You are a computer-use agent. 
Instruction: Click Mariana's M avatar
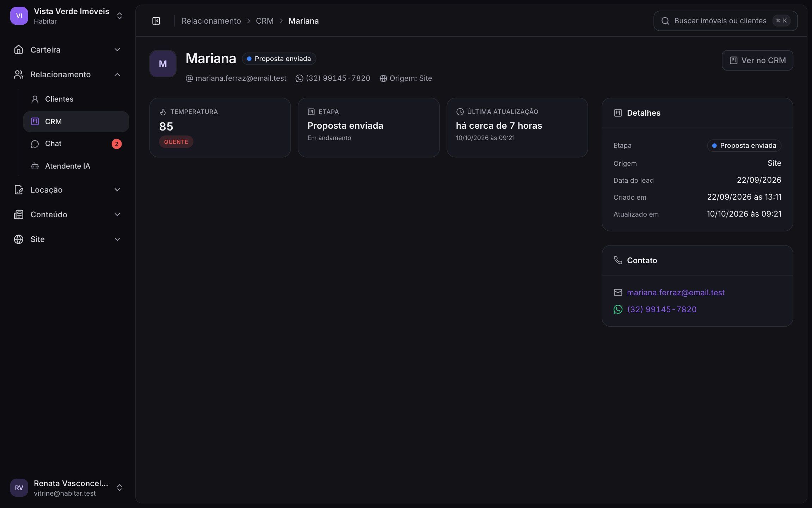click(x=163, y=64)
